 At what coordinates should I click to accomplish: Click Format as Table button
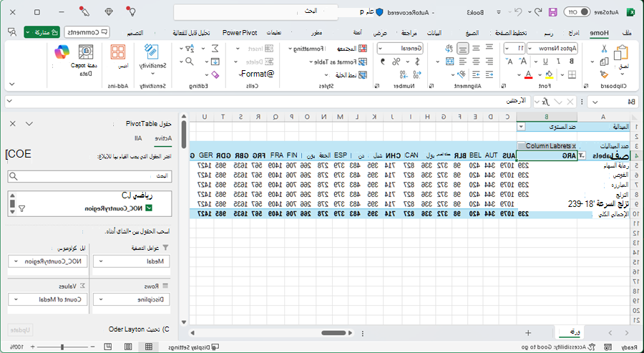[340, 62]
